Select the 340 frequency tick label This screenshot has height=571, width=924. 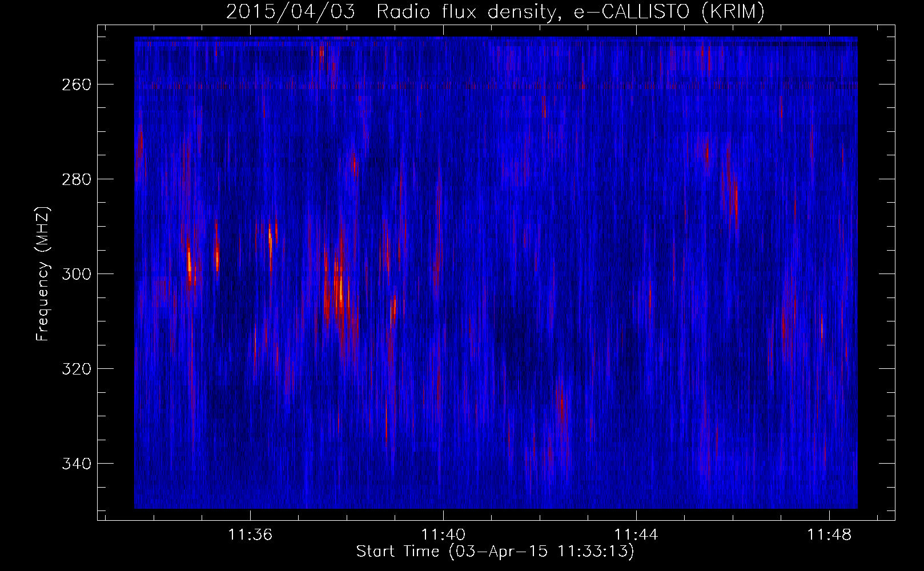(x=75, y=464)
